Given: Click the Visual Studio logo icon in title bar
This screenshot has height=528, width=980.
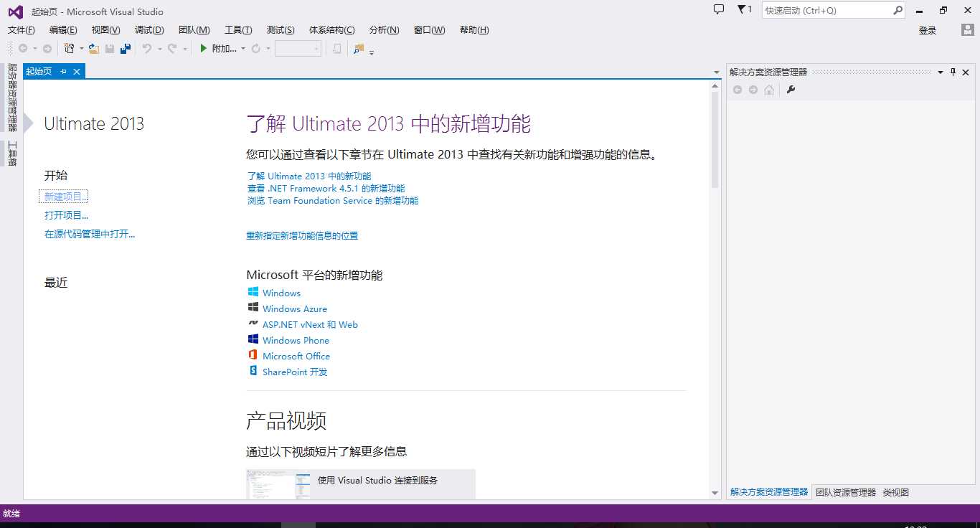Looking at the screenshot, I should coord(15,11).
